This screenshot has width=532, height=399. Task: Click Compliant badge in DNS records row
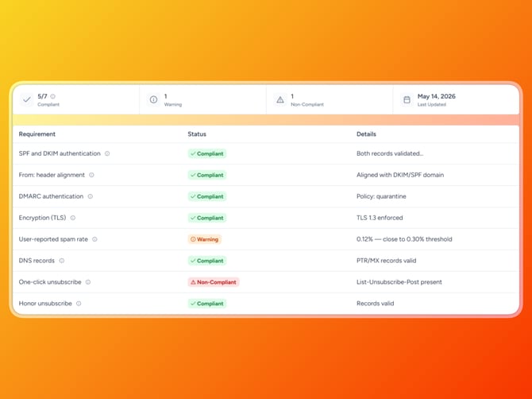(x=207, y=261)
